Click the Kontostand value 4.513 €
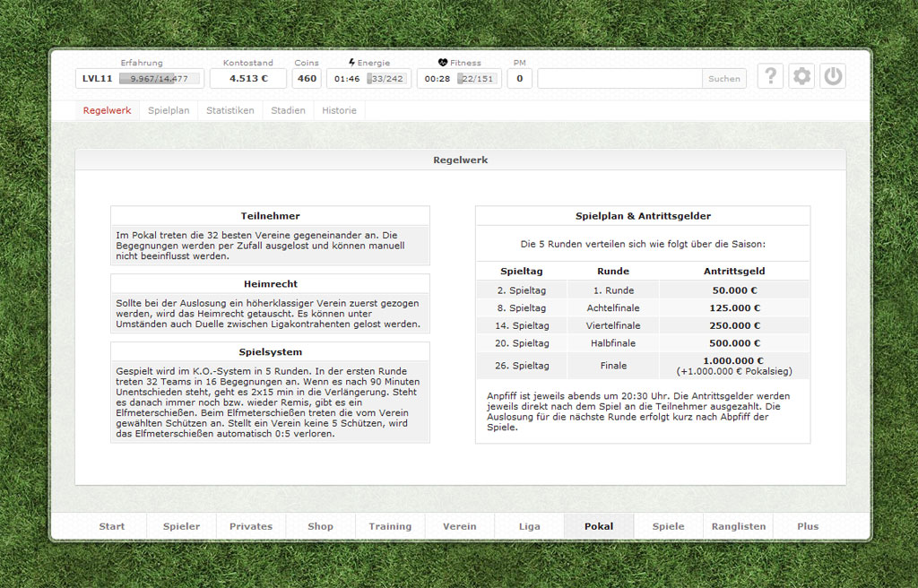This screenshot has height=588, width=918. 248,79
